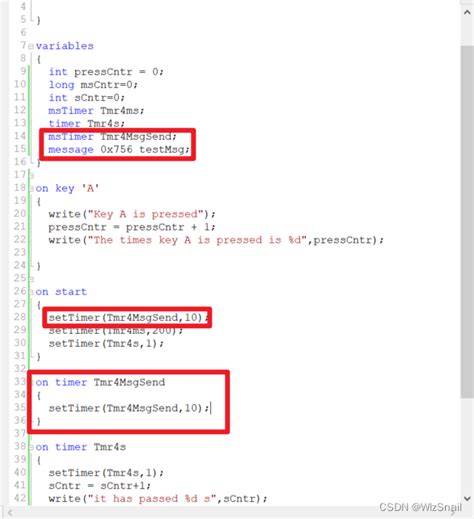474x519 pixels.
Task: Click the horizontal scrollbar left arrow
Action: tap(10, 513)
